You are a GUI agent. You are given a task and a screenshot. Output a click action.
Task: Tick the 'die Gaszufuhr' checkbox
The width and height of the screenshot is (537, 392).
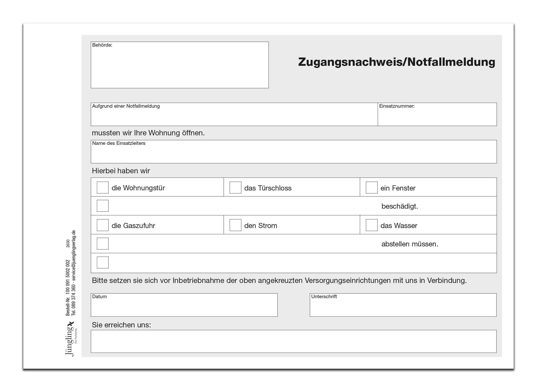click(x=103, y=225)
